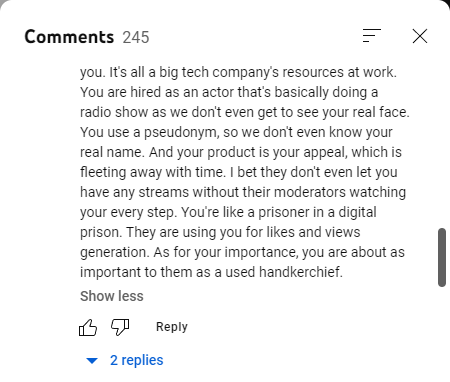
Task: Click the 245 comment count
Action: [136, 37]
